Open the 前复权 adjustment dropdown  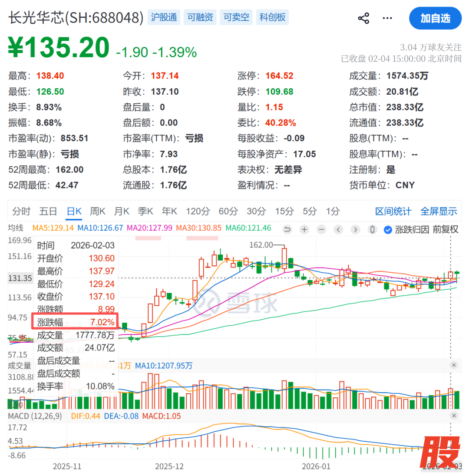[446, 229]
